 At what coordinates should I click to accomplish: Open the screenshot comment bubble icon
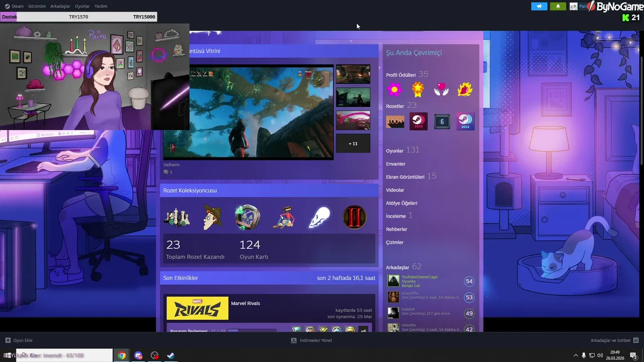(166, 172)
